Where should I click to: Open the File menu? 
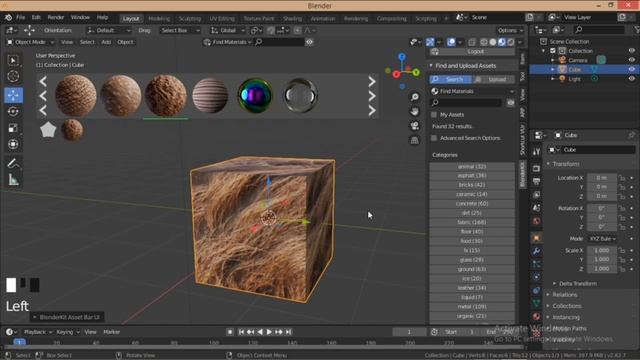pos(20,18)
